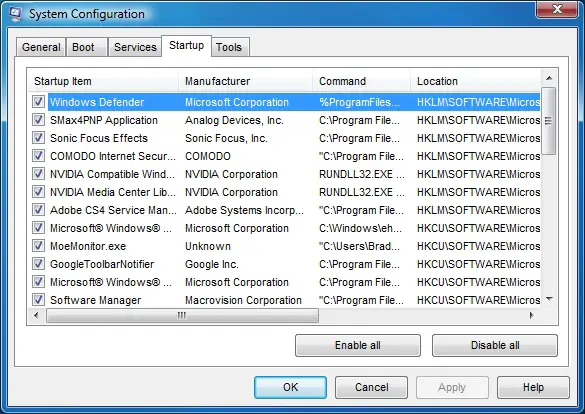Viewport: 585px width, 414px height.
Task: Confirm with the OK button
Action: point(290,387)
